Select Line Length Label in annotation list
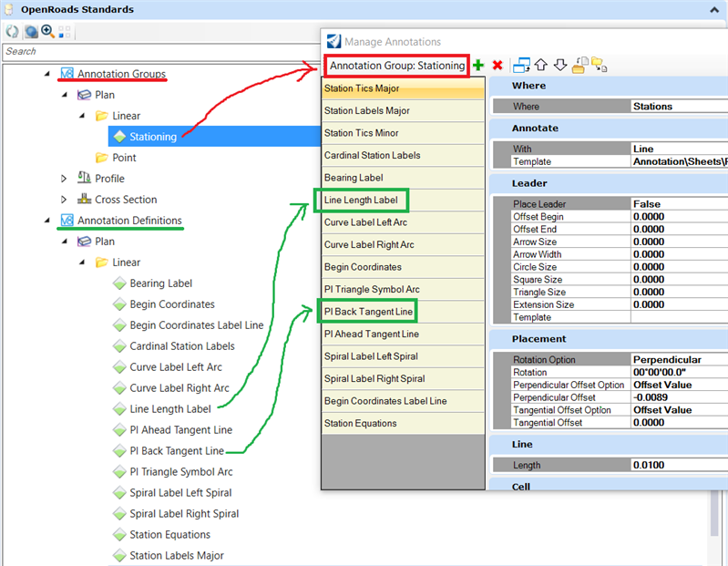Viewport: 728px width, 566px height. point(403,201)
